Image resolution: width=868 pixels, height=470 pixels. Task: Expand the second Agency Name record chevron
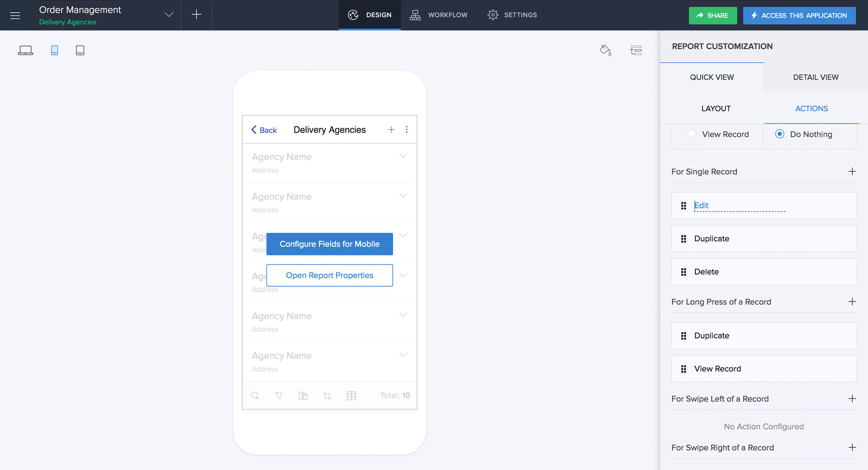403,195
